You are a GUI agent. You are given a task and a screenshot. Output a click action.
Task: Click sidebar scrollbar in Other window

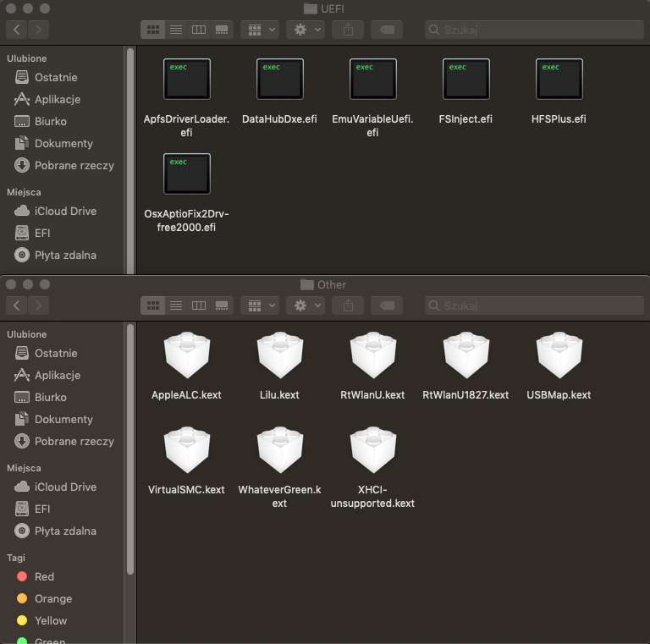tap(130, 449)
